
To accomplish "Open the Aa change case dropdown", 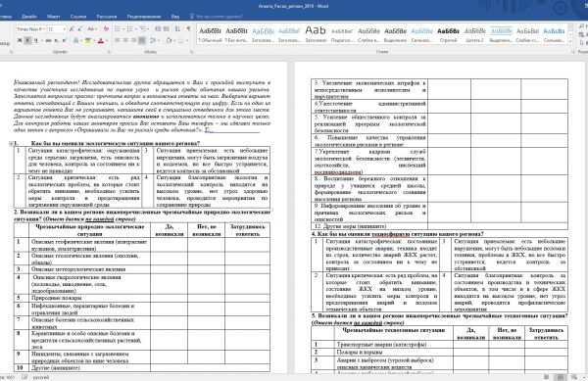I will pyautogui.click(x=92, y=28).
